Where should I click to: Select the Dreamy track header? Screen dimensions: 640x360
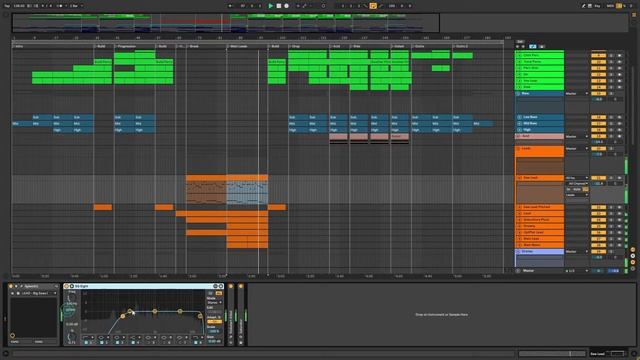540,226
